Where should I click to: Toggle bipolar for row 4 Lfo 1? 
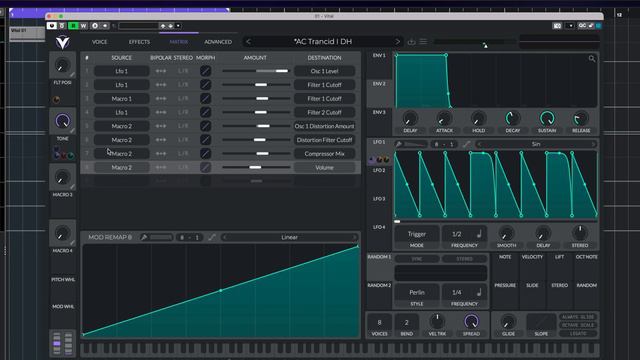pyautogui.click(x=161, y=112)
